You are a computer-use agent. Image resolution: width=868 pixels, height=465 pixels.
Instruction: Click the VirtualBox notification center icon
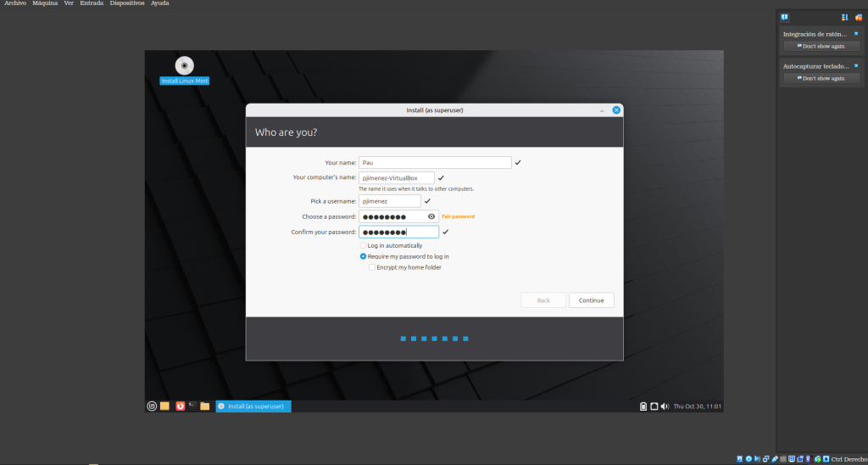[785, 17]
